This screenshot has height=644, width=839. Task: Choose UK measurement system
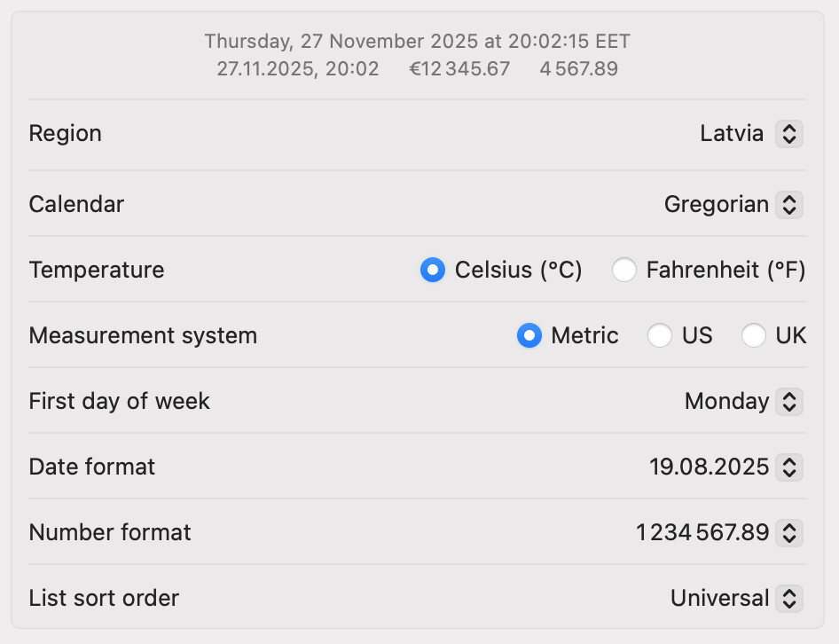754,335
